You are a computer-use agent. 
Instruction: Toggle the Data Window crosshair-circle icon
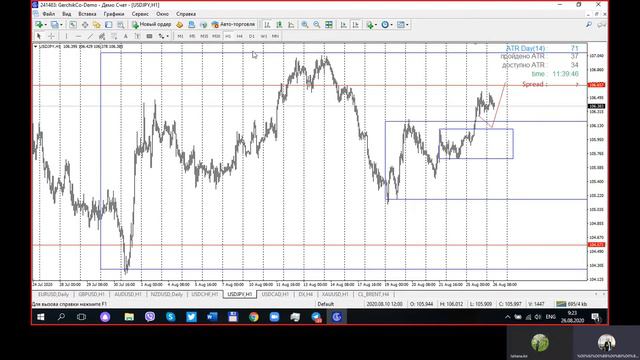[85, 25]
